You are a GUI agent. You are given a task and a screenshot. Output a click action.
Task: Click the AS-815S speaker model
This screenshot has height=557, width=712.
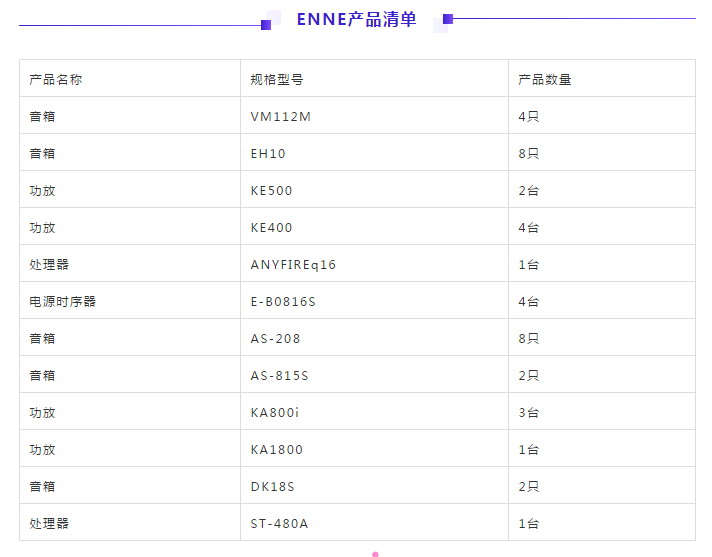pyautogui.click(x=279, y=375)
